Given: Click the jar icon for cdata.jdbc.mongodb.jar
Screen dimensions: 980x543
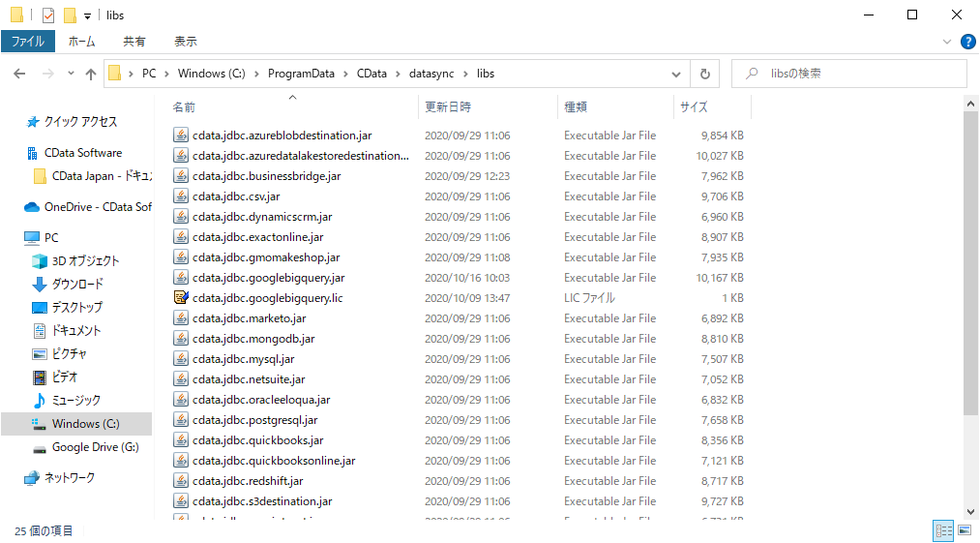Looking at the screenshot, I should (181, 339).
